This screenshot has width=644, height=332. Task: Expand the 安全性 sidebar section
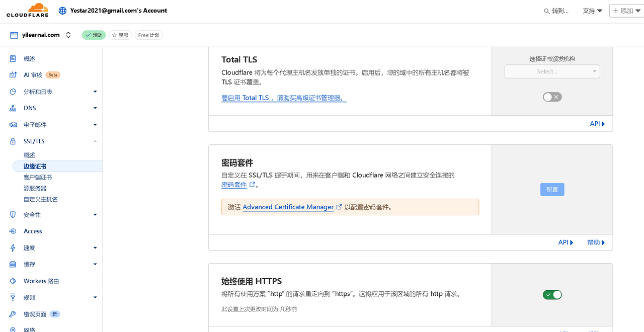point(95,215)
